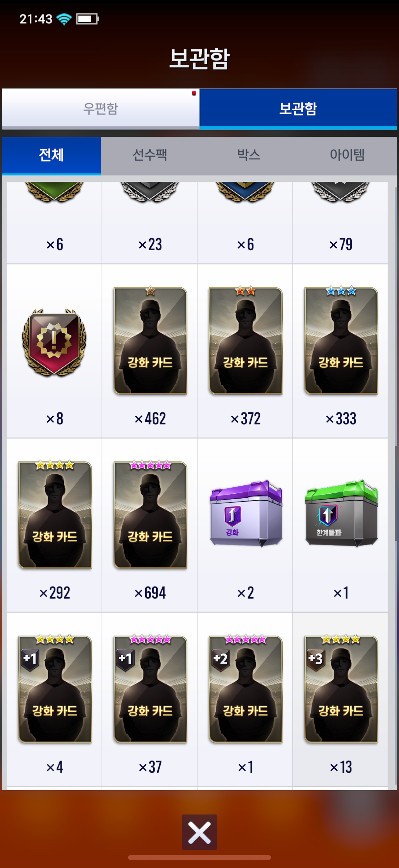
Task: Select the 전체 filter tab
Action: click(x=51, y=155)
